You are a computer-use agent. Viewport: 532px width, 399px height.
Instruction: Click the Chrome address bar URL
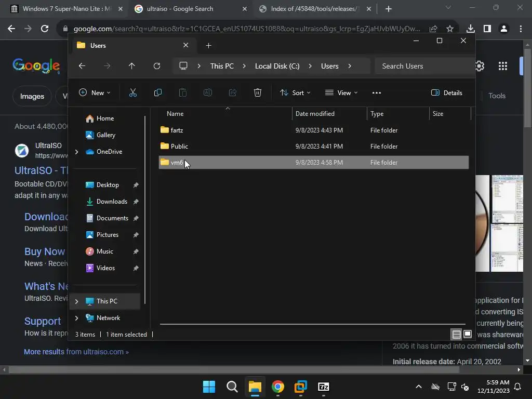[247, 29]
